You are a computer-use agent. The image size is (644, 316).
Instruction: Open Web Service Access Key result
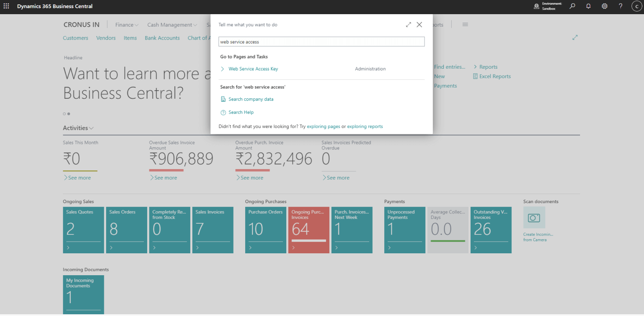coord(253,69)
